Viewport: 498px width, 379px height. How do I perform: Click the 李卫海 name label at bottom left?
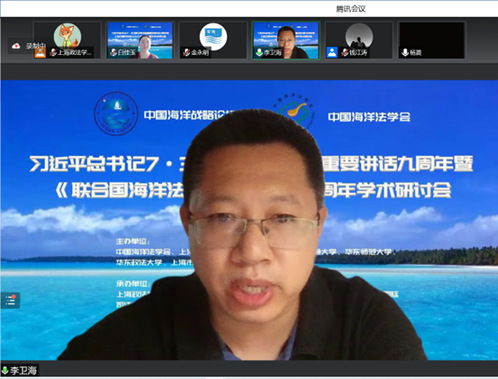[x=23, y=370]
